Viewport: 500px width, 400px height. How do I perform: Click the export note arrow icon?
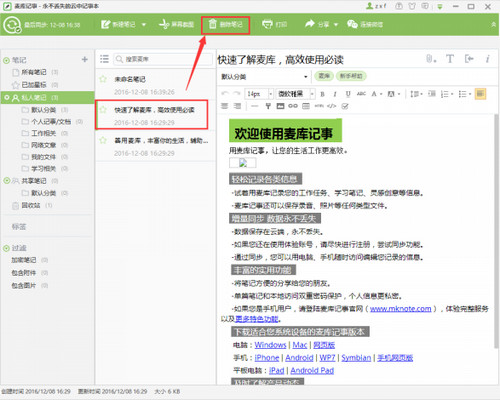(x=469, y=59)
